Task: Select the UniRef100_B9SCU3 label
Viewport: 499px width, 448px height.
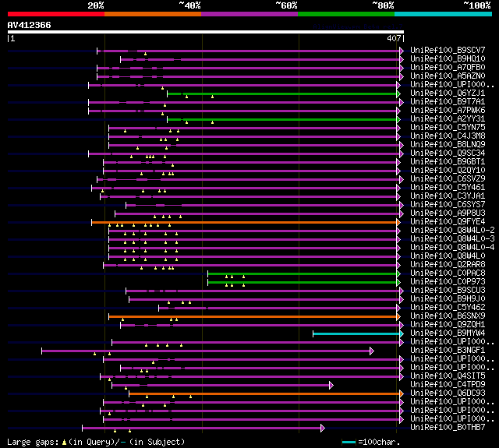Action: [x=448, y=291]
